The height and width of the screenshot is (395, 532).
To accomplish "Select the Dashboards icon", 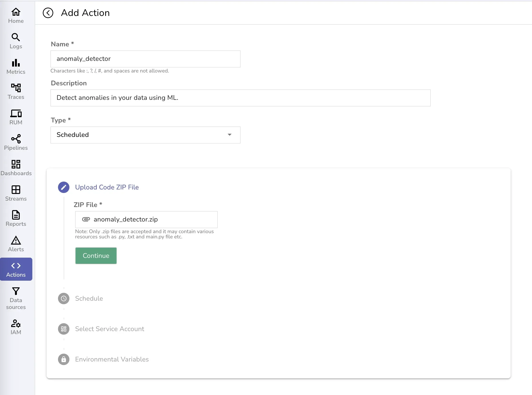I will tap(16, 167).
